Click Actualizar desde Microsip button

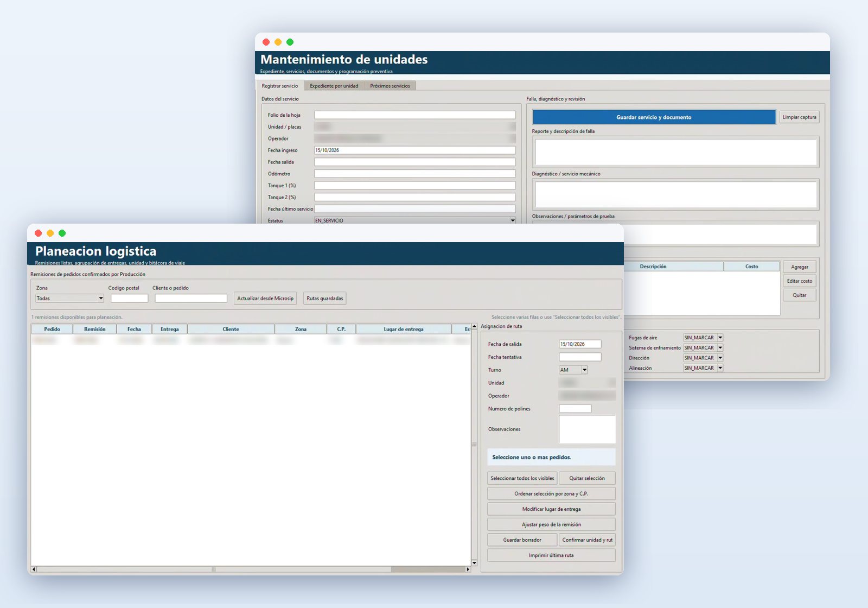tap(265, 299)
